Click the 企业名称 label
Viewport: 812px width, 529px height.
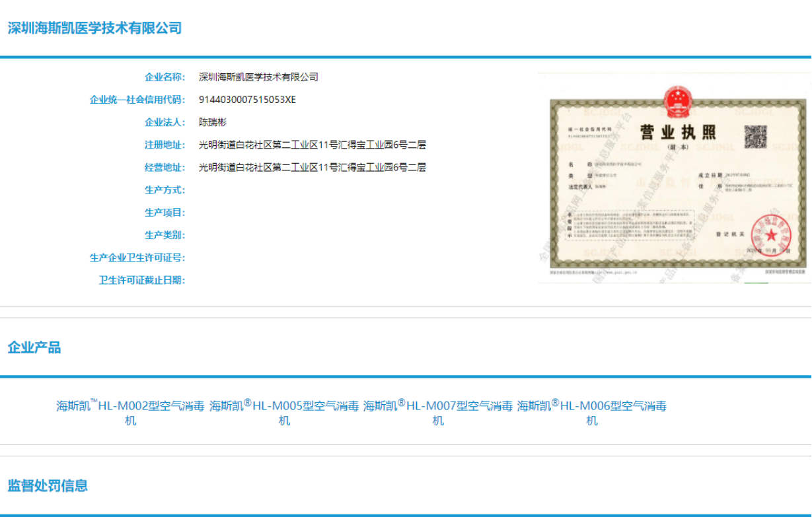(x=165, y=77)
